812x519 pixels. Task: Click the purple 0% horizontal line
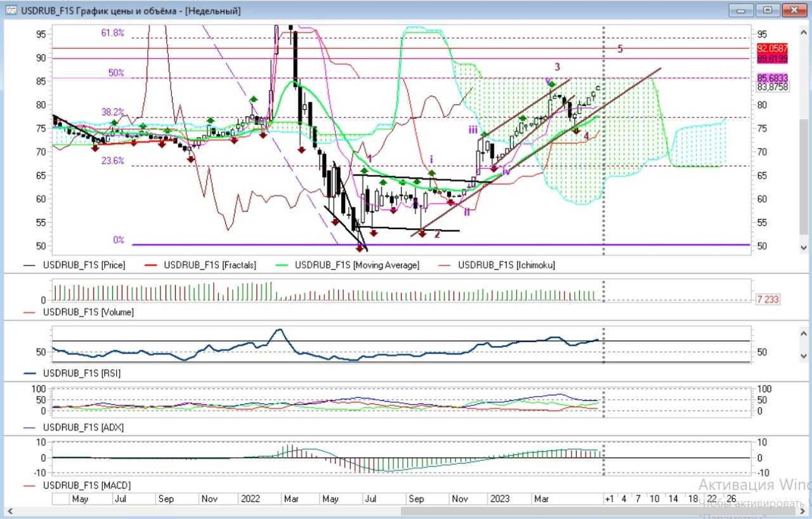click(440, 244)
